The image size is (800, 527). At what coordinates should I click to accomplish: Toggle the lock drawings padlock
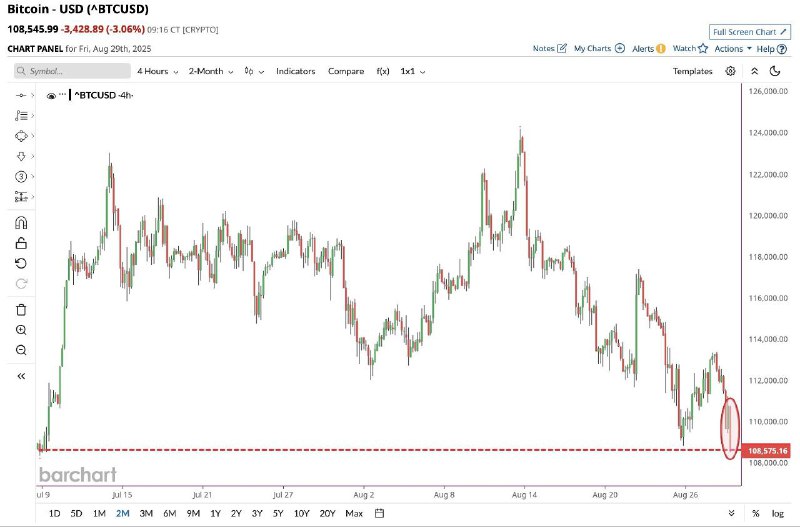pyautogui.click(x=21, y=243)
